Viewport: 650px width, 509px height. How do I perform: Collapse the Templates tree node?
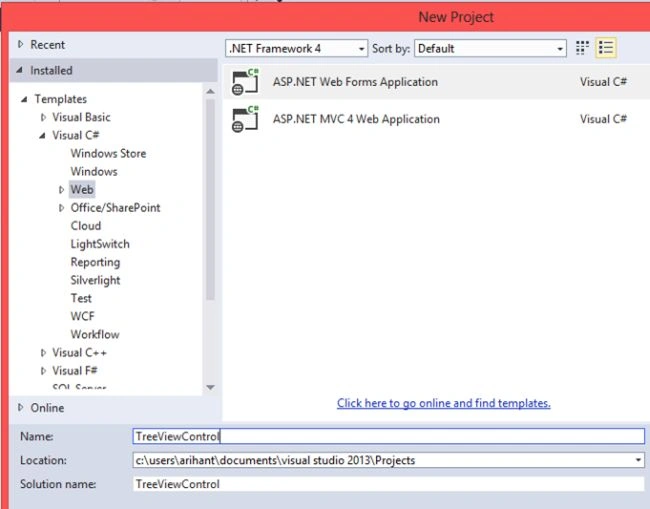[24, 99]
